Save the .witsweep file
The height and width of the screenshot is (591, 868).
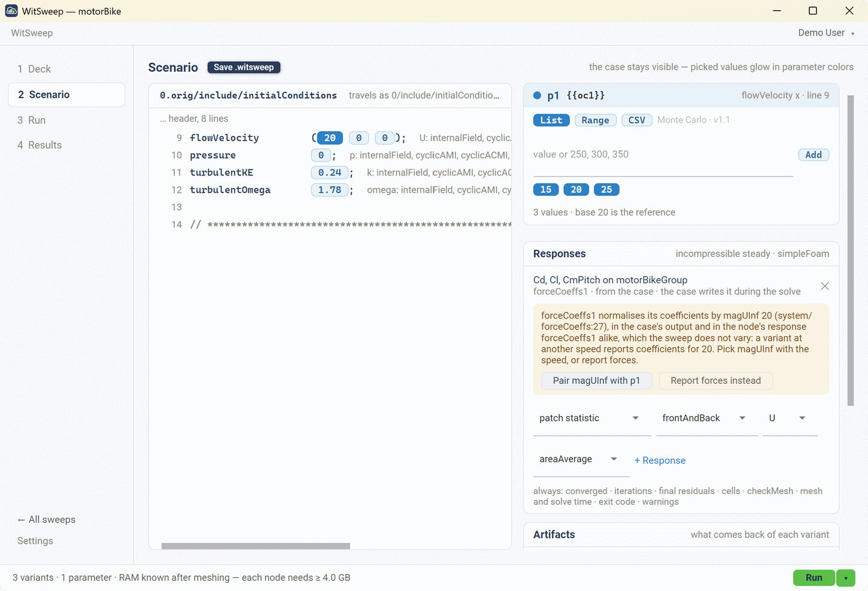[244, 67]
